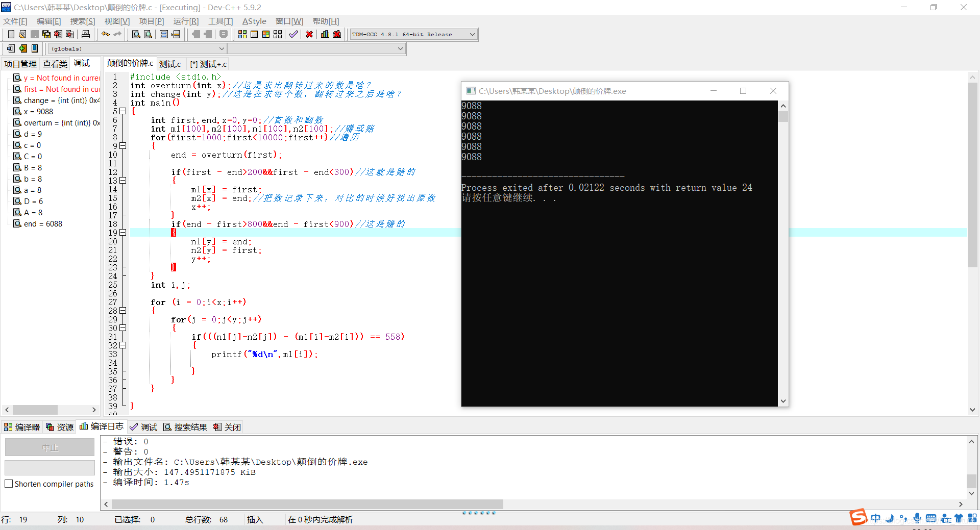
Task: Save the current file via toolbar
Action: (x=35, y=34)
